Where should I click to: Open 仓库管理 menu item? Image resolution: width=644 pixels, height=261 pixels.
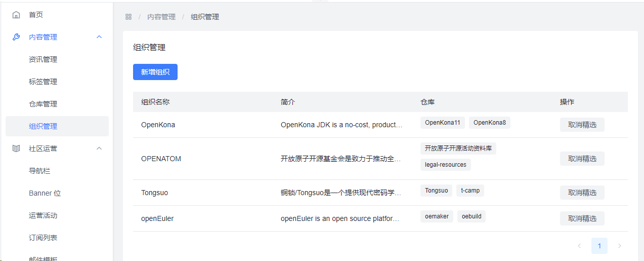(43, 104)
